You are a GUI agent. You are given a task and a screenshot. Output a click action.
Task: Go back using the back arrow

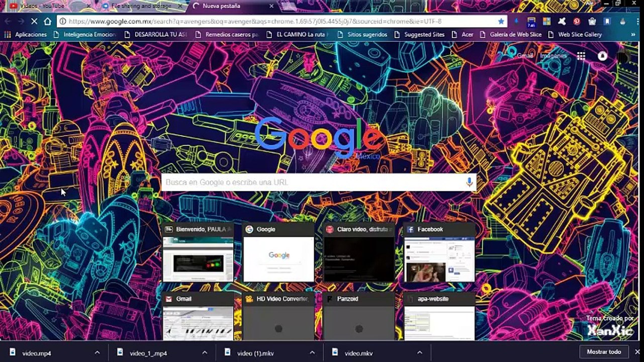click(8, 21)
